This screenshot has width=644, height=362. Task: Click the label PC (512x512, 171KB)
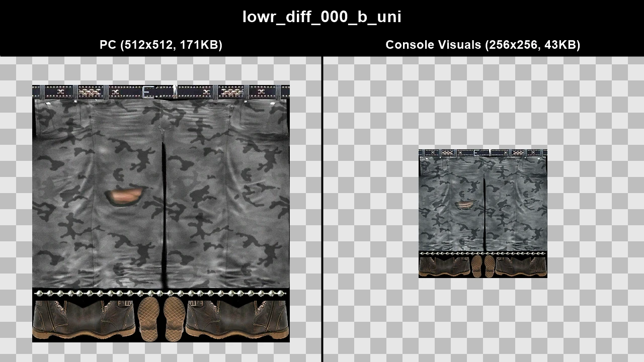(x=161, y=45)
